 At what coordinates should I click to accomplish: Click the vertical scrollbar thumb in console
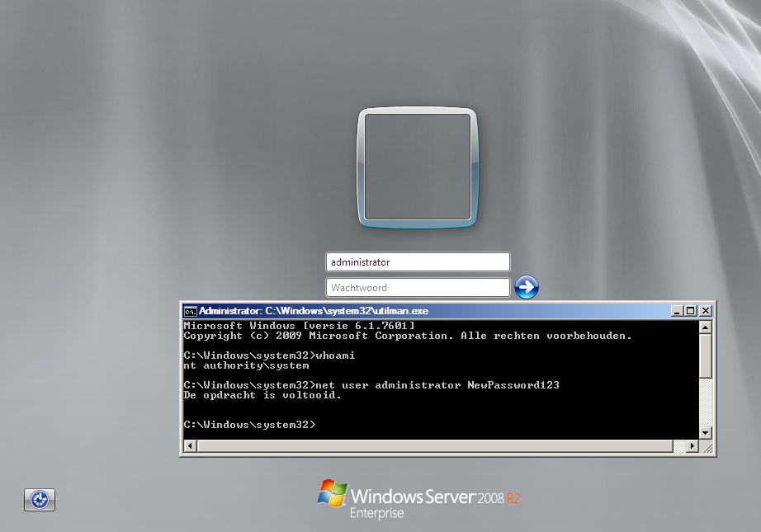pos(706,355)
